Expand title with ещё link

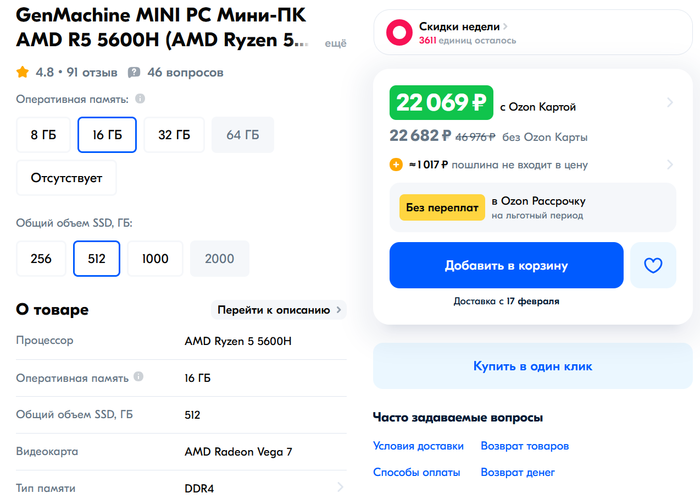tap(335, 43)
